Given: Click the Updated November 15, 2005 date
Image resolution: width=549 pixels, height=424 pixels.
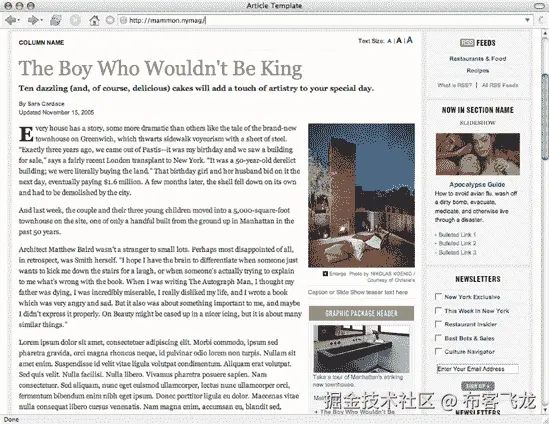Looking at the screenshot, I should [x=56, y=112].
